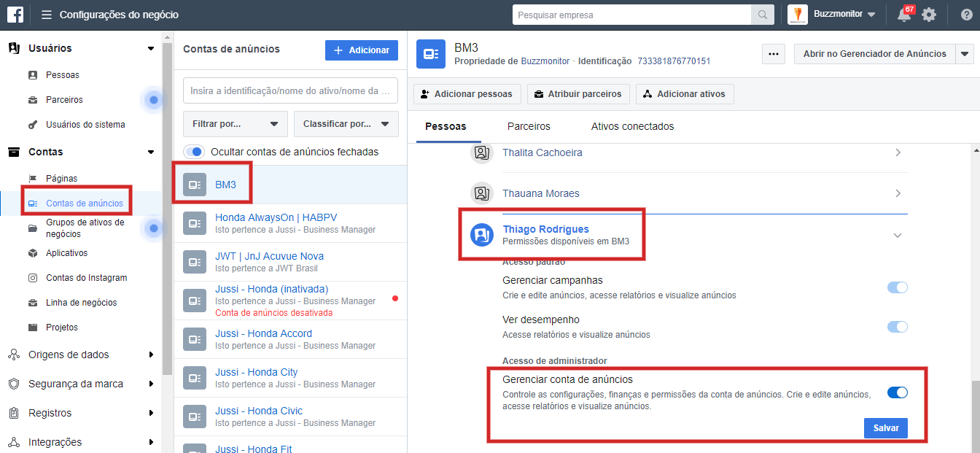Toggle the Gerenciar campanhas switch
The width and height of the screenshot is (980, 453).
pos(897,287)
